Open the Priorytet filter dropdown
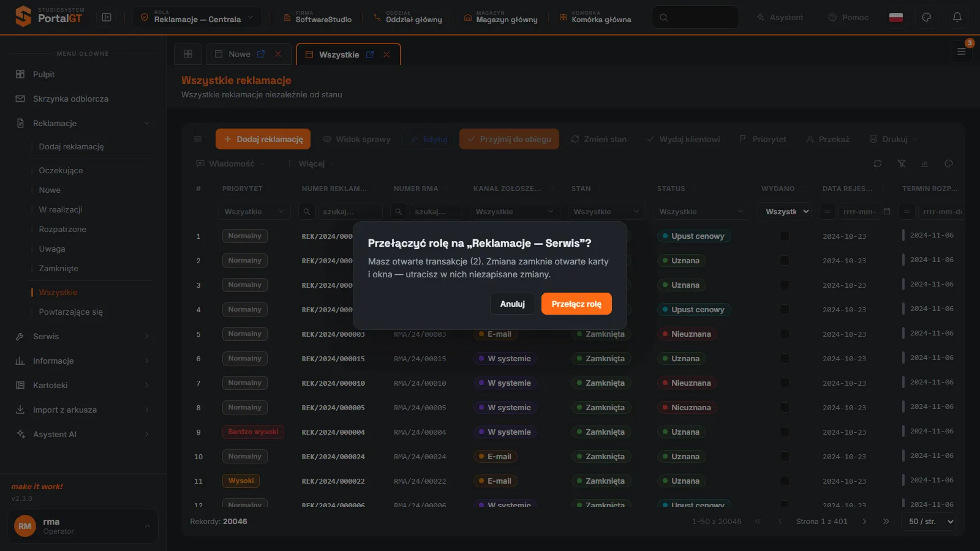The height and width of the screenshot is (551, 980). pos(254,211)
